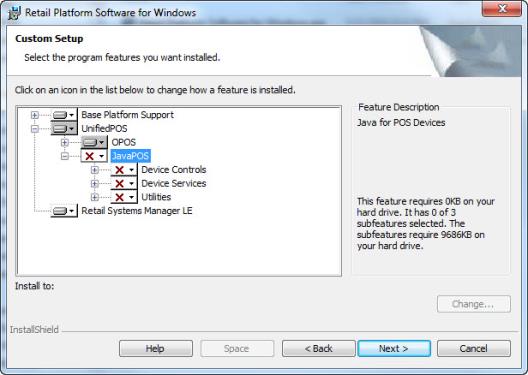Open Device Services red X install icon
The image size is (528, 375).
[124, 183]
